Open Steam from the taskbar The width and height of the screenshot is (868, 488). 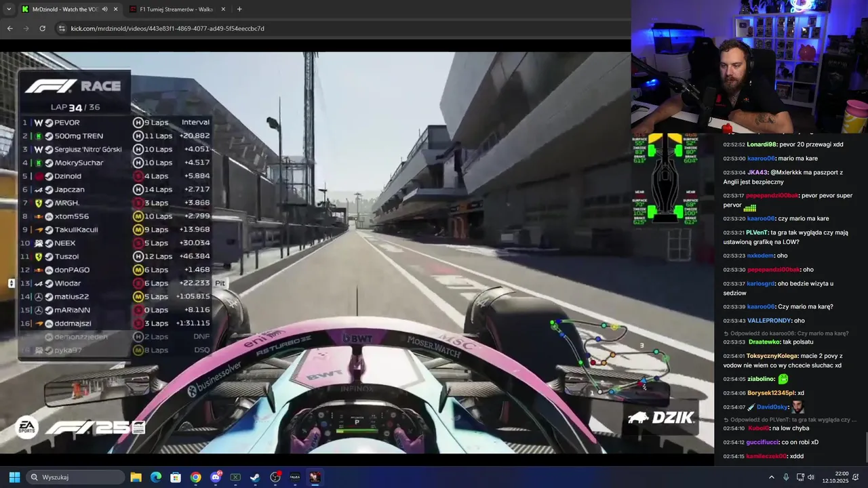(x=255, y=477)
